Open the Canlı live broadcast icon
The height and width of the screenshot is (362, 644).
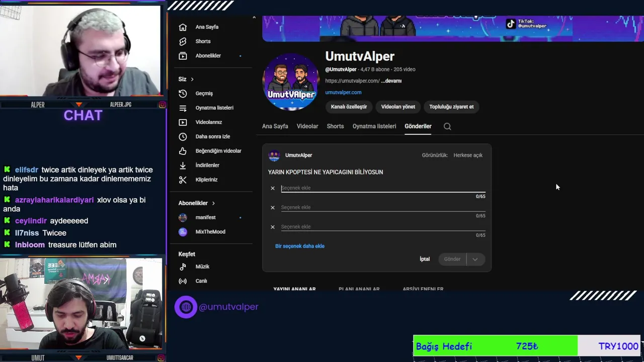pyautogui.click(x=183, y=281)
